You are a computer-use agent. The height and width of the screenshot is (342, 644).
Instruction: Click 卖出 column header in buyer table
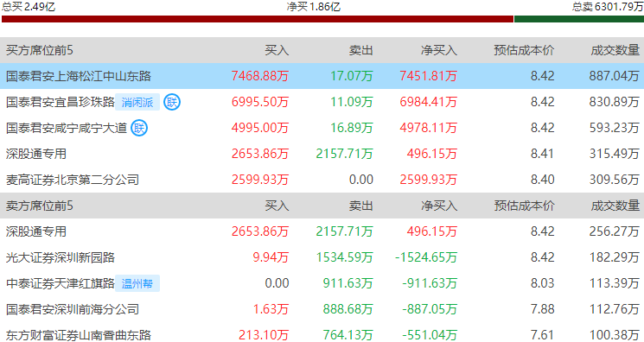(361, 50)
